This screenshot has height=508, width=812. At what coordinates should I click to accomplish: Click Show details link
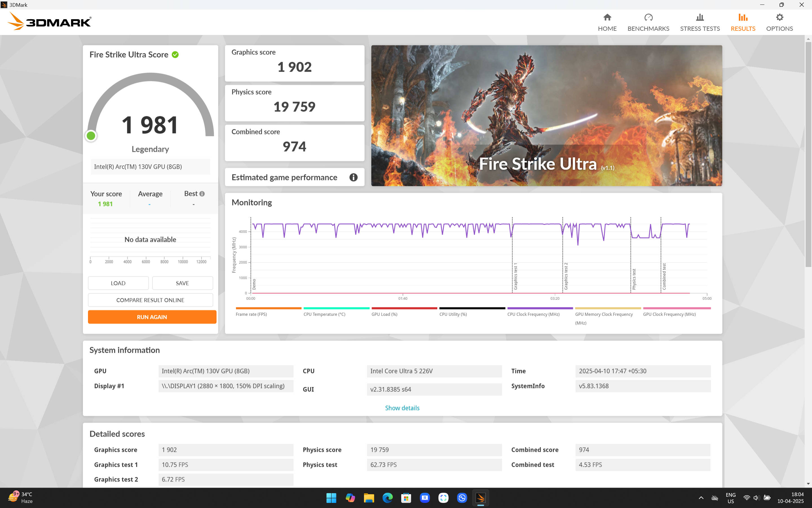402,408
